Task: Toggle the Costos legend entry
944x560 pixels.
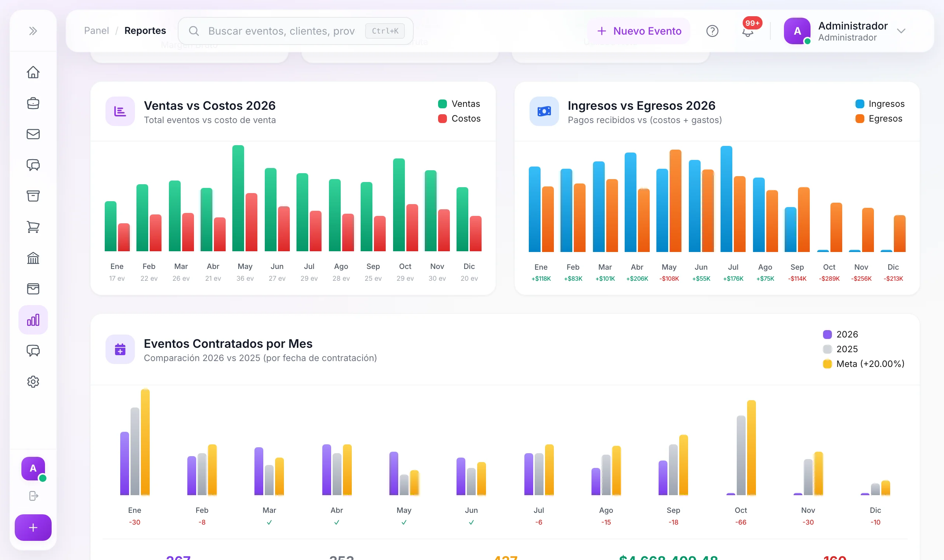Action: [459, 119]
